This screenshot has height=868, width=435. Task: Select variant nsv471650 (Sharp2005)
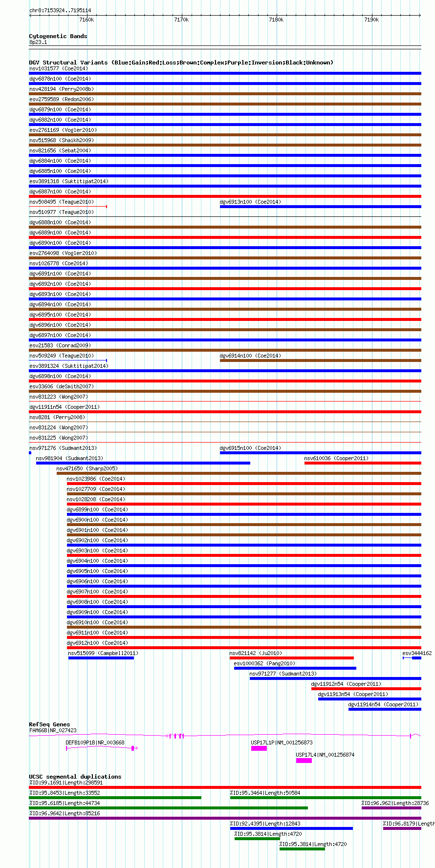(x=239, y=473)
